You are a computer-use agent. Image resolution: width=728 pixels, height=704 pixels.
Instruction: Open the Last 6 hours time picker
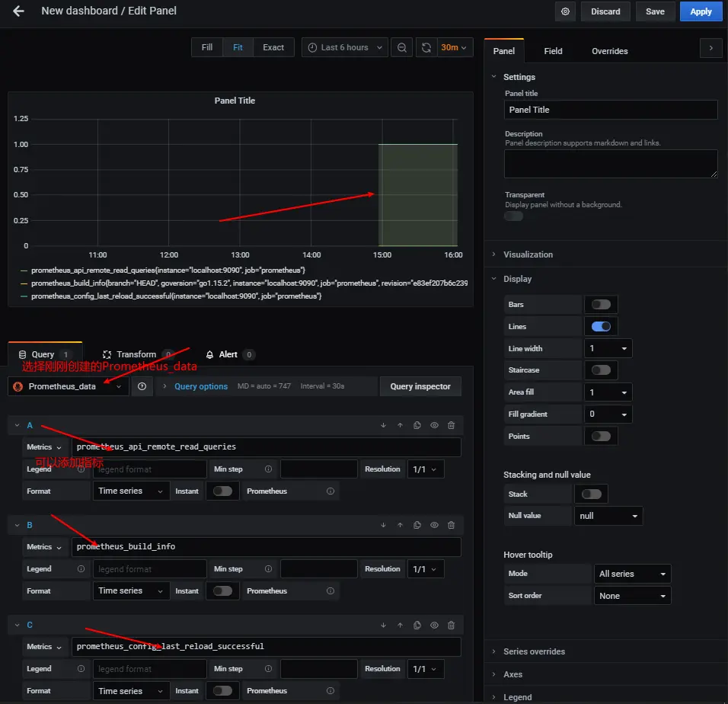tap(345, 47)
